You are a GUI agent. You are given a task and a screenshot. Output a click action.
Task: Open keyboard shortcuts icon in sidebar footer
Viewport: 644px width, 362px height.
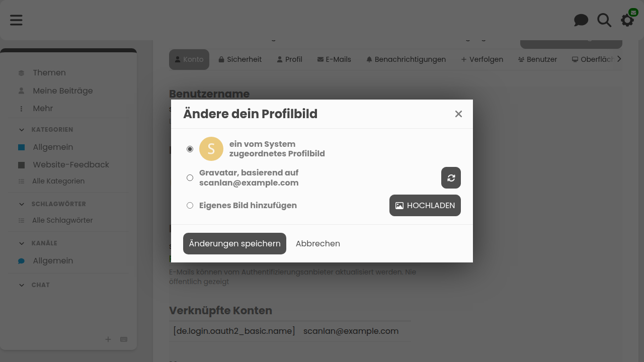tap(124, 339)
